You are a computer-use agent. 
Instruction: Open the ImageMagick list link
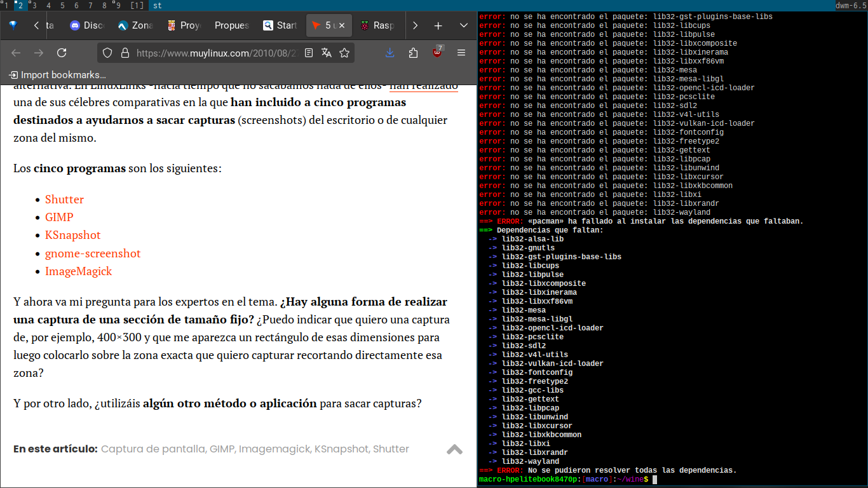[78, 271]
